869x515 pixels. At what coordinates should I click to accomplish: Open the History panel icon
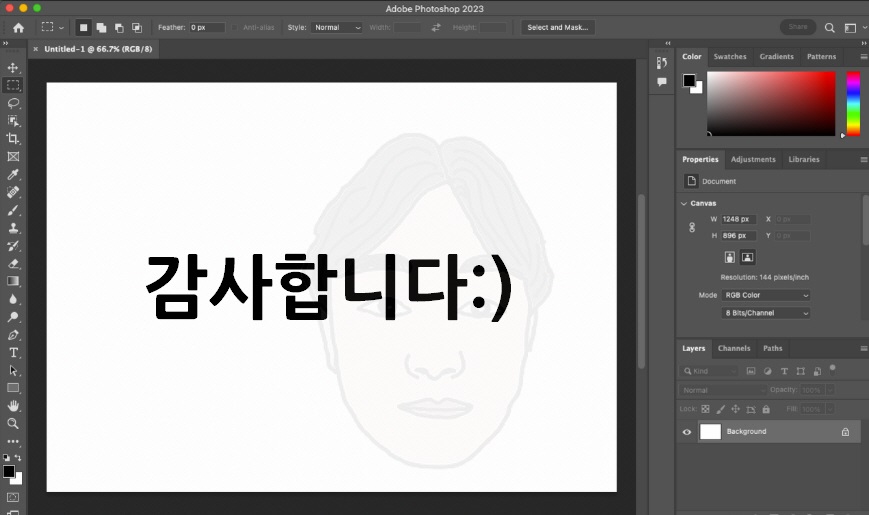pyautogui.click(x=662, y=63)
